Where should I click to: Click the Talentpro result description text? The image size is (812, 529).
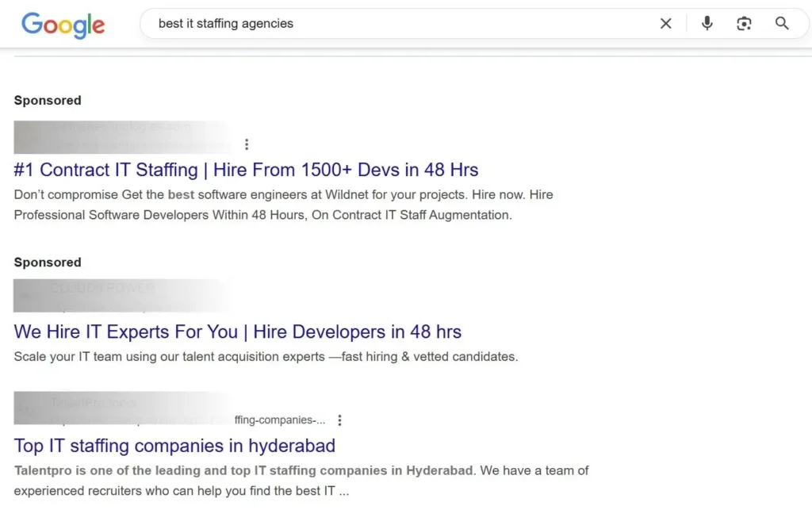301,480
